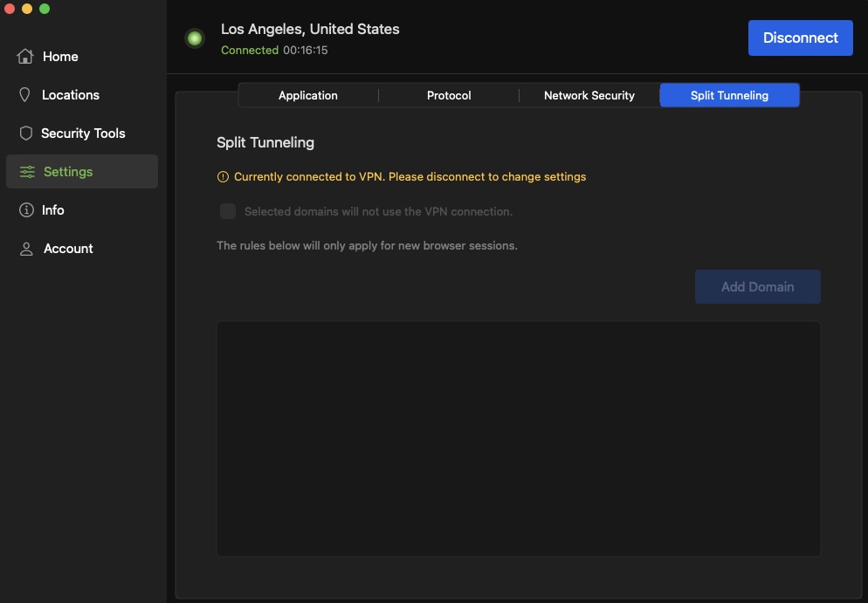Select the Account person icon

26,249
